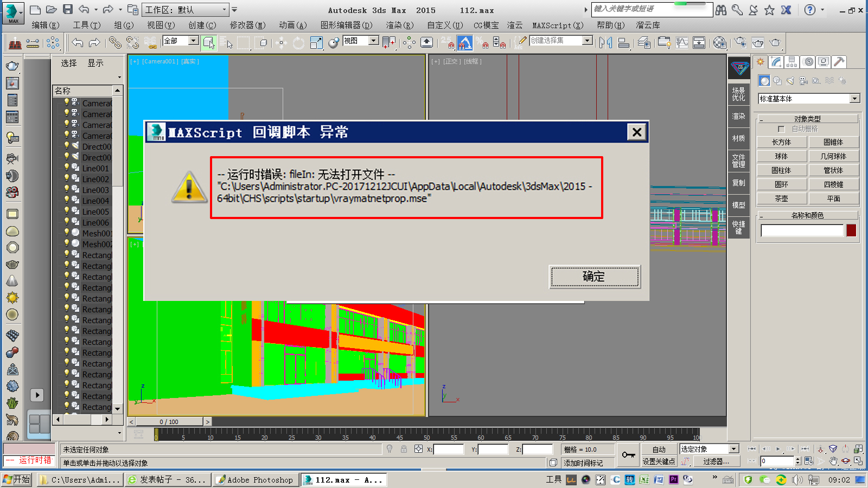
Task: Open the workspace dropdown (工作区: 默认)
Action: [185, 10]
